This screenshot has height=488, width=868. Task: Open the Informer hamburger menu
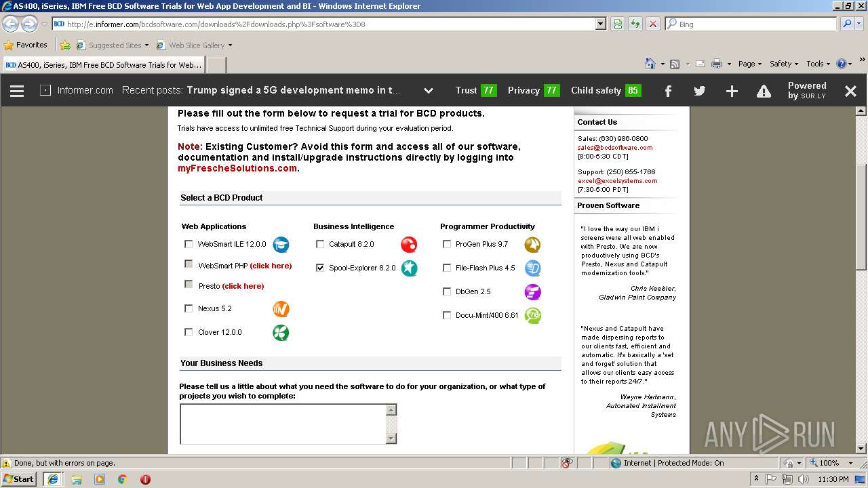click(17, 91)
